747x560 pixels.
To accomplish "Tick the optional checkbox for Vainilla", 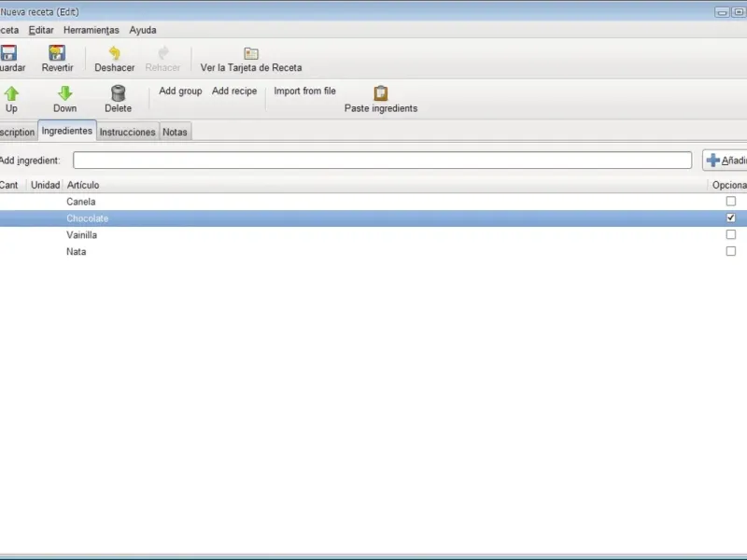I will pos(730,235).
